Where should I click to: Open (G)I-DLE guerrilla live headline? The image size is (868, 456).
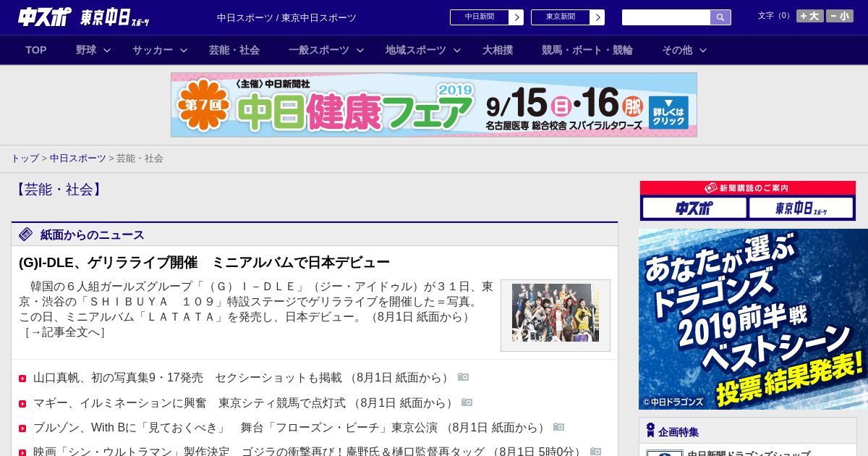click(204, 262)
